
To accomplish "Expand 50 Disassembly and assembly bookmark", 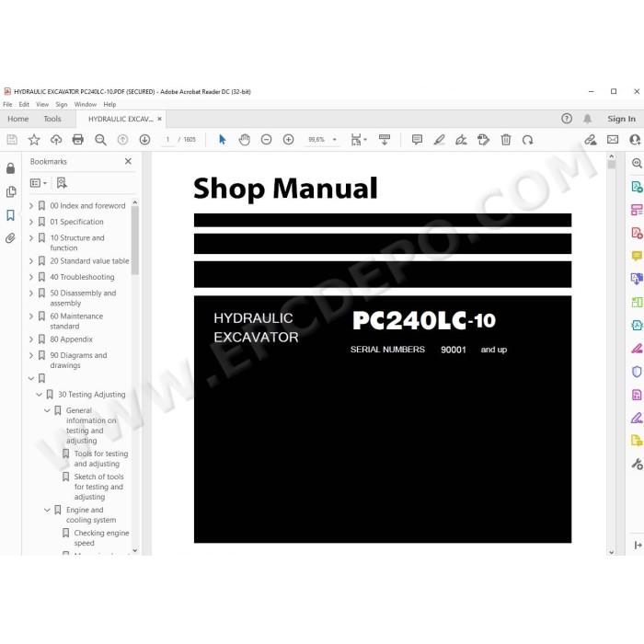I will point(31,293).
